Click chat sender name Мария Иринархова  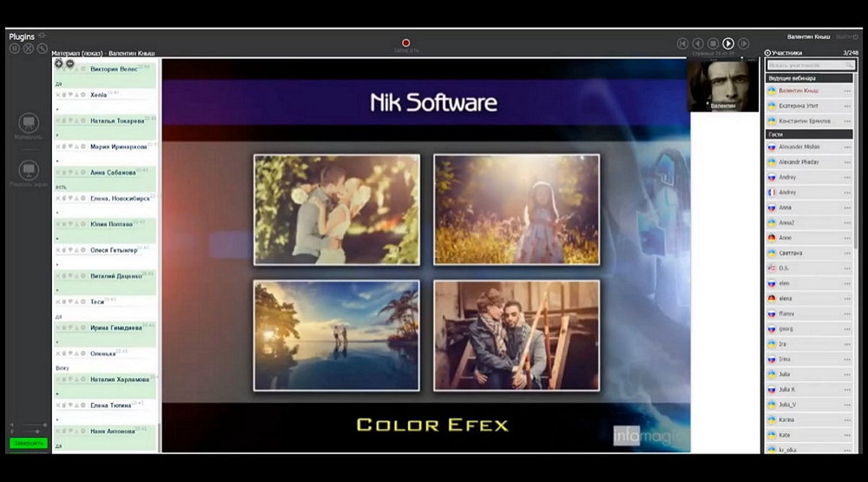click(118, 147)
